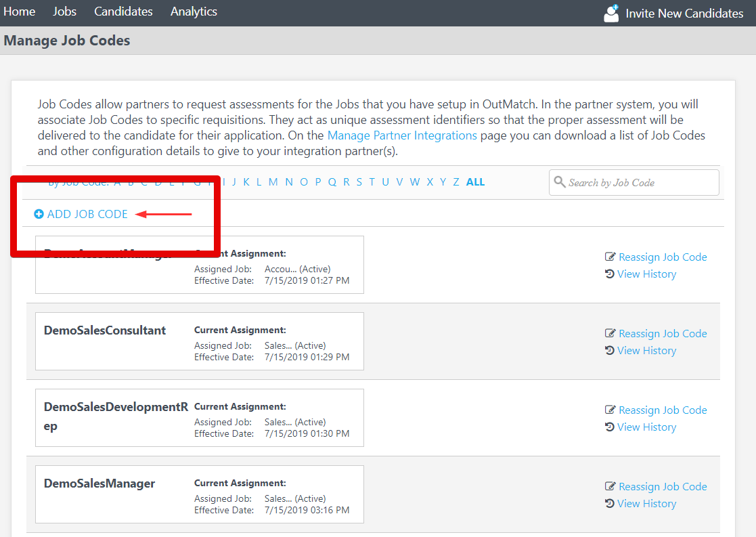Navigate to Analytics
The width and height of the screenshot is (756, 537).
pyautogui.click(x=194, y=11)
